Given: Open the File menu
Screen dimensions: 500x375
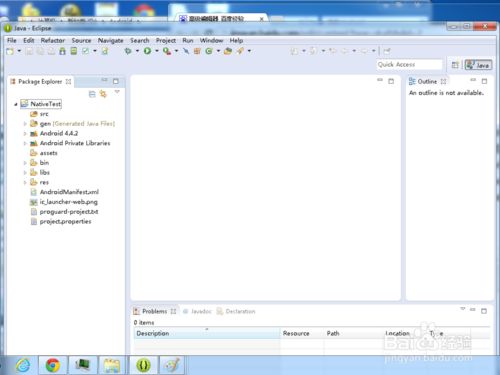Looking at the screenshot, I should tap(12, 40).
